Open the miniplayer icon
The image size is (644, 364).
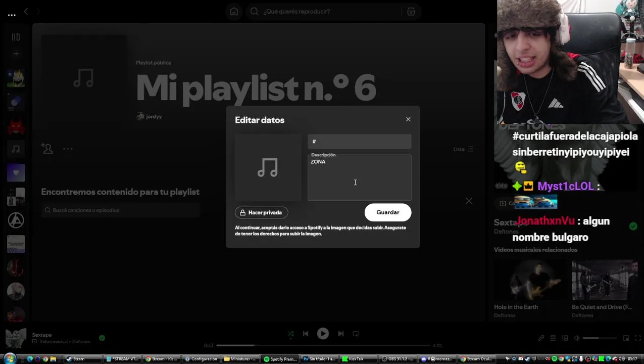[626, 338]
